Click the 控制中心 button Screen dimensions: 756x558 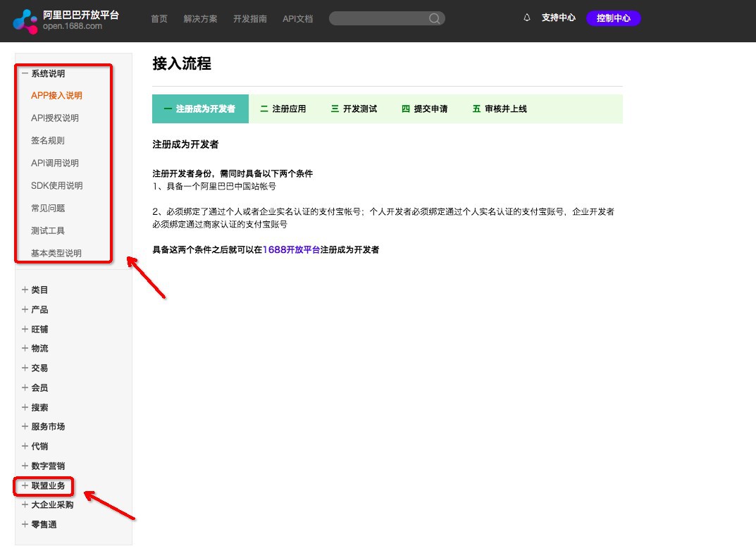click(613, 18)
